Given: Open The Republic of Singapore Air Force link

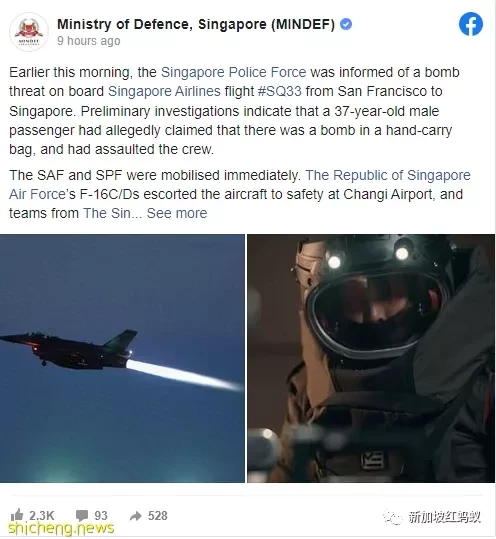Looking at the screenshot, I should pyautogui.click(x=240, y=185).
